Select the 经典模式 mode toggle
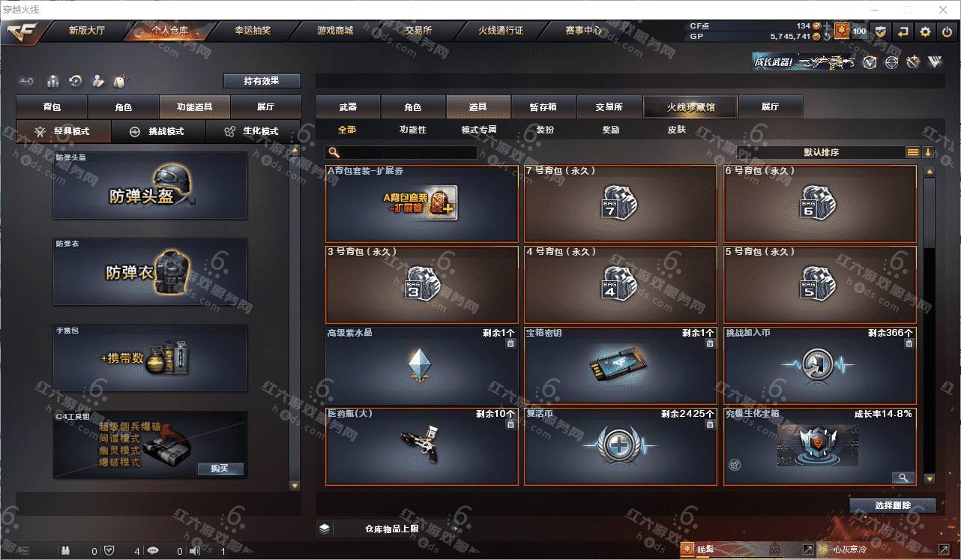The height and width of the screenshot is (560, 961). [x=63, y=131]
